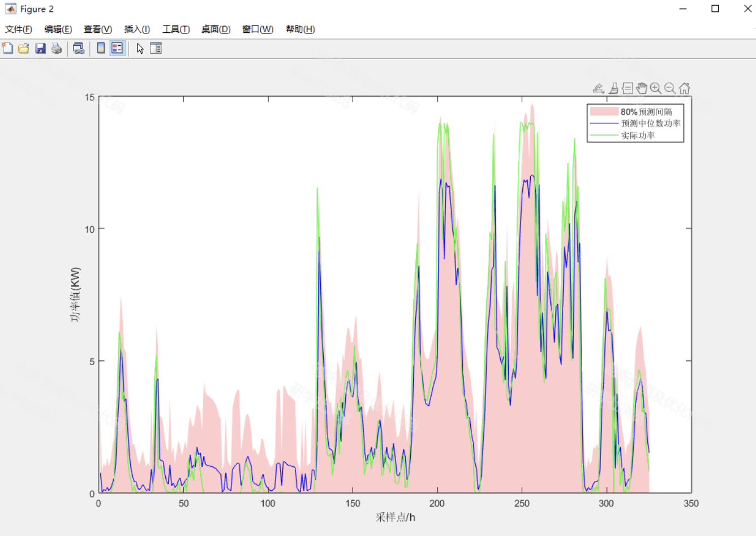Click the Open File folder icon
Viewport: 756px width, 536px height.
23,48
